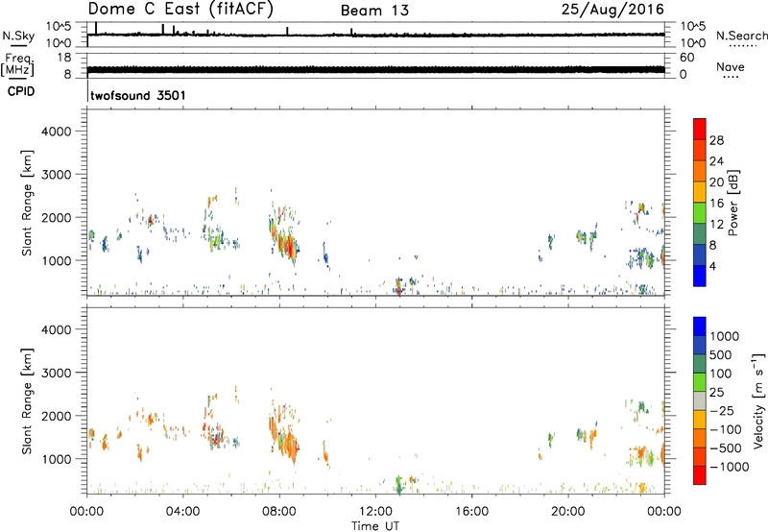Click '1000' on the velocity panel range axis
Image resolution: width=768 pixels, height=532 pixels.
57,459
